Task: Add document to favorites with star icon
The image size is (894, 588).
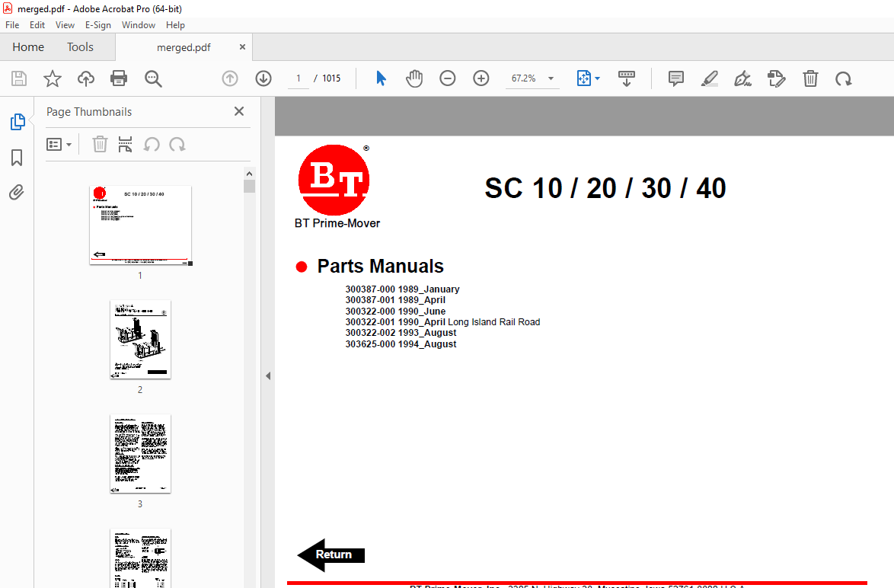Action: (x=53, y=78)
